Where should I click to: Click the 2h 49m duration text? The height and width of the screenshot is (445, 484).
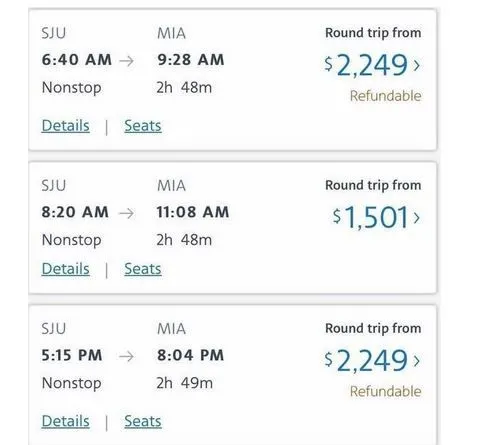click(184, 383)
